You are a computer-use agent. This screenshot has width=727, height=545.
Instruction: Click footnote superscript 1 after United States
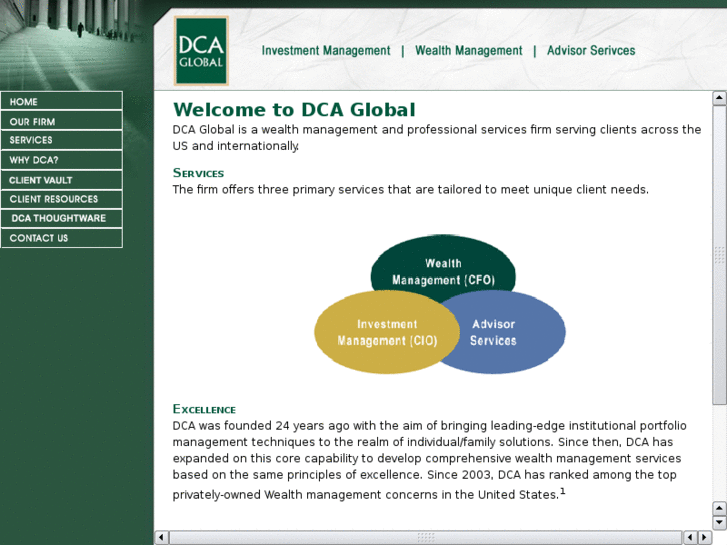[x=563, y=491]
